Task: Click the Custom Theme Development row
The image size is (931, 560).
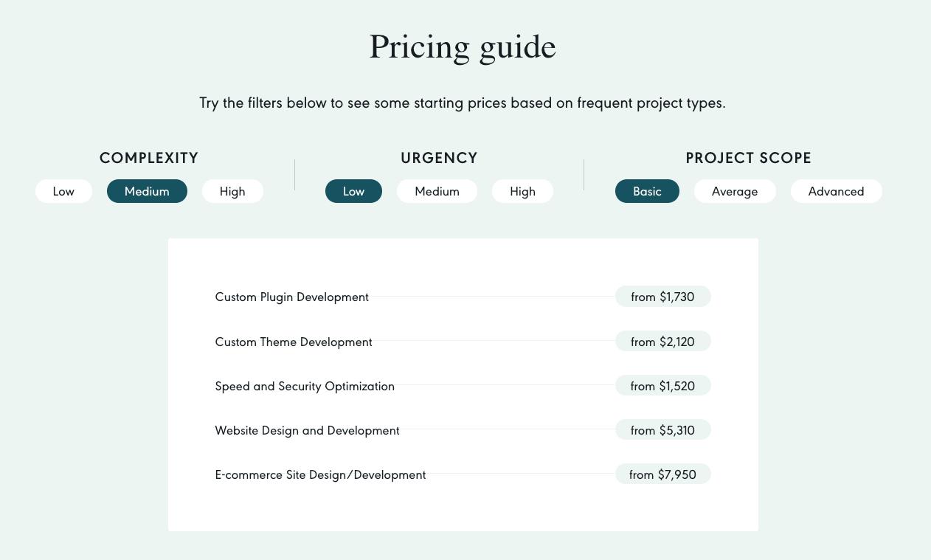Action: click(293, 342)
